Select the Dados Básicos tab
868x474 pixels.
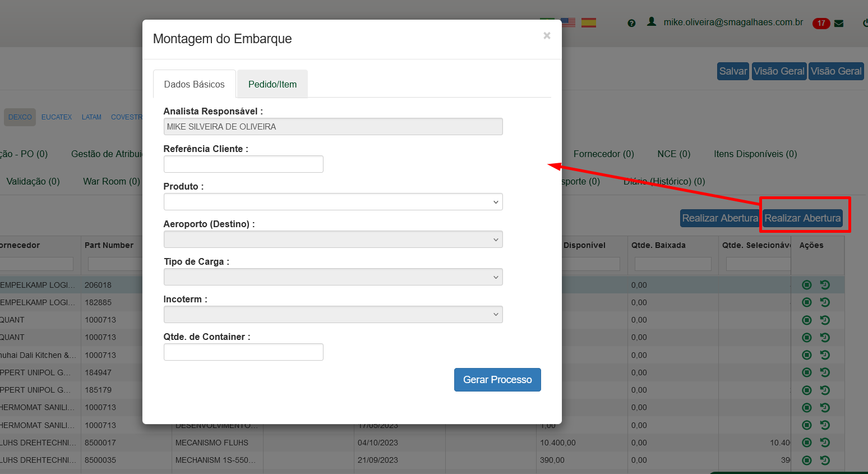[194, 84]
